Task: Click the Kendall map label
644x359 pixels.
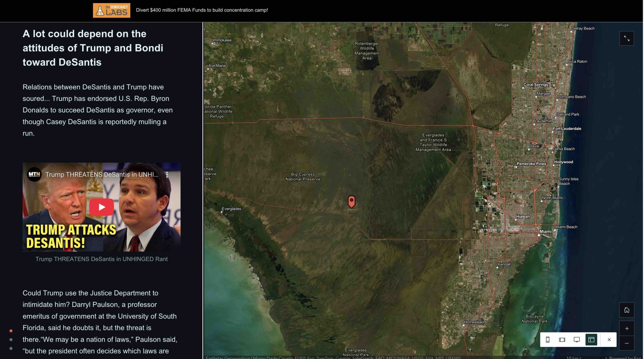Action: click(x=504, y=264)
